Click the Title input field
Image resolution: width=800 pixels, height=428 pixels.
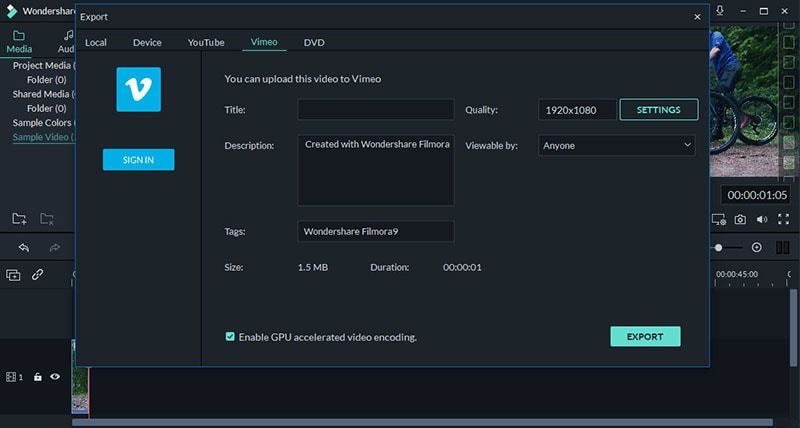(376, 110)
